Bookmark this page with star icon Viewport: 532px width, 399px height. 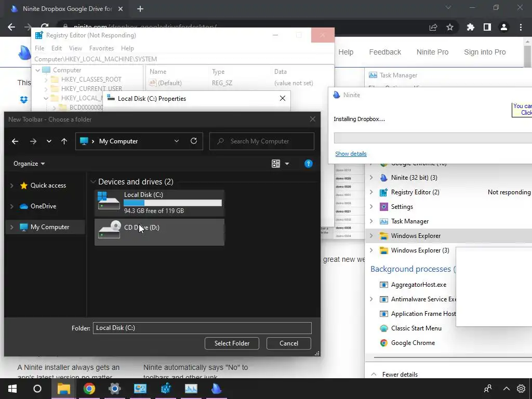click(x=449, y=27)
